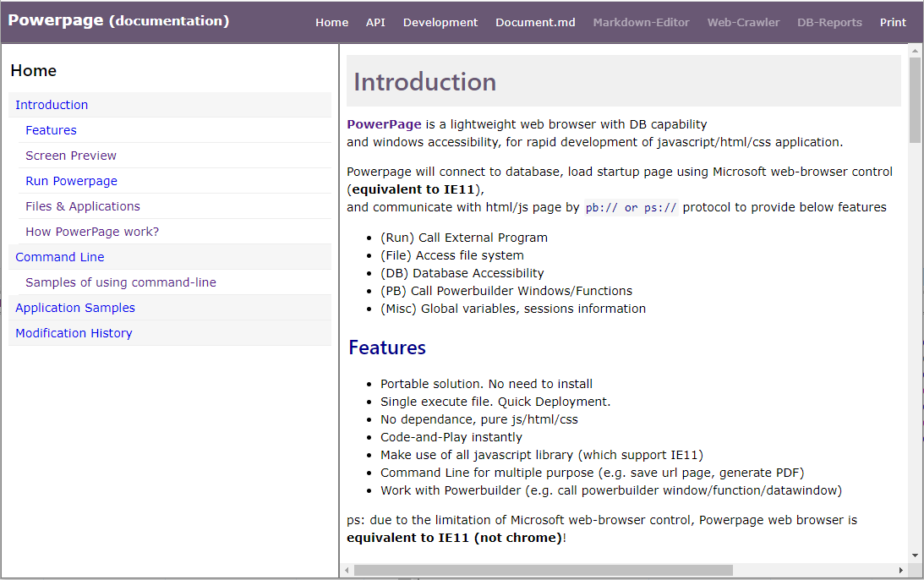Select Document.md in the top navigation
Image resolution: width=924 pixels, height=580 pixels.
point(535,22)
